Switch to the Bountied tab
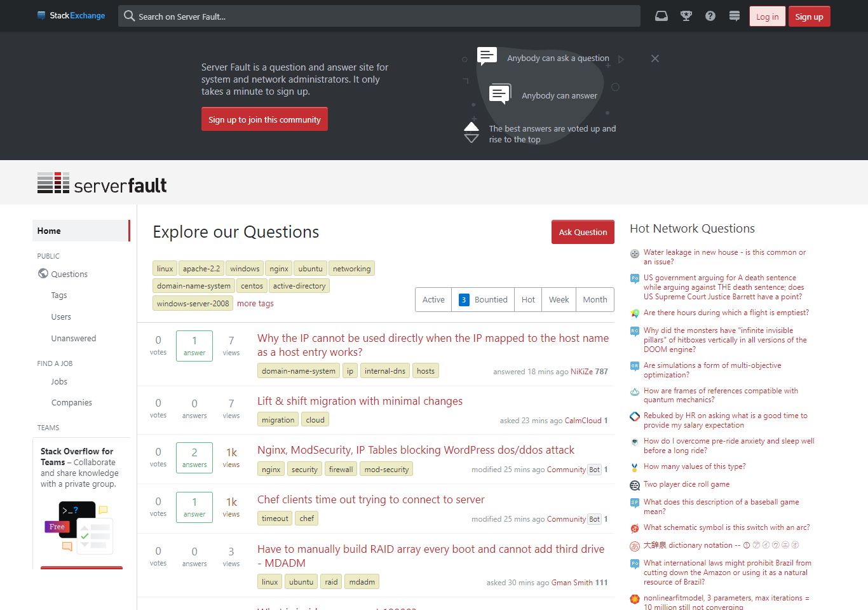The image size is (868, 610). tap(483, 300)
